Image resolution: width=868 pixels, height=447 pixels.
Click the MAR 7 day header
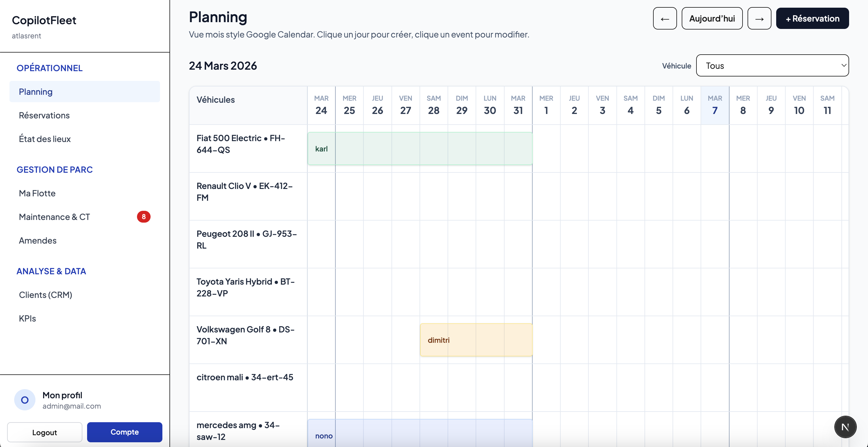pos(714,105)
